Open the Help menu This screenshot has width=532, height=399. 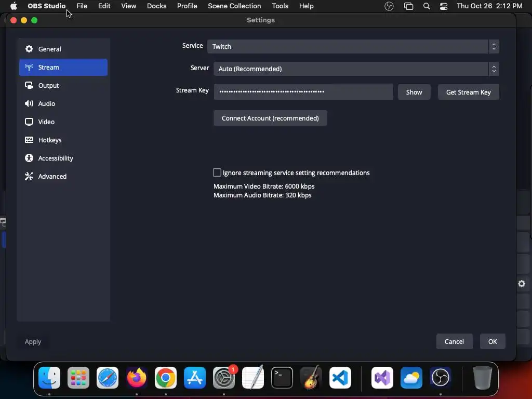pos(307,6)
